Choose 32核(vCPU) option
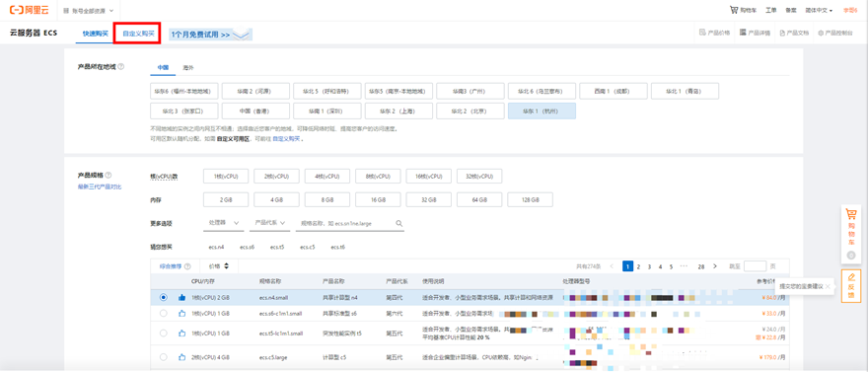868x372 pixels. coord(478,176)
